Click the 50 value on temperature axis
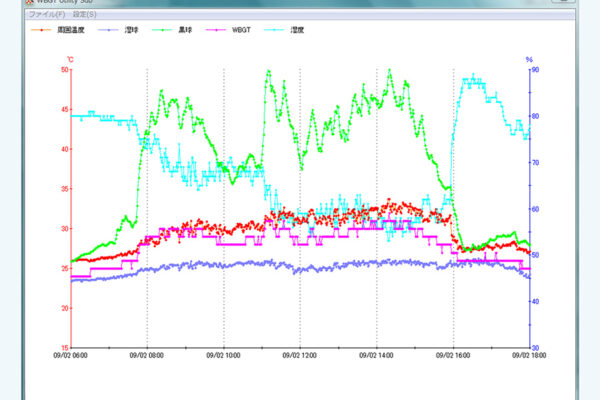 click(65, 70)
